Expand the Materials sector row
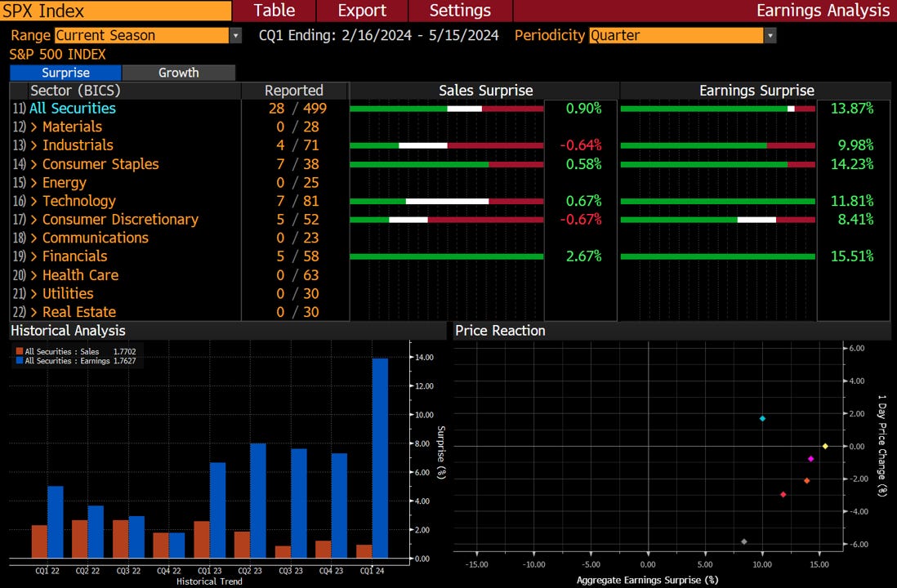The image size is (897, 588). pos(33,127)
